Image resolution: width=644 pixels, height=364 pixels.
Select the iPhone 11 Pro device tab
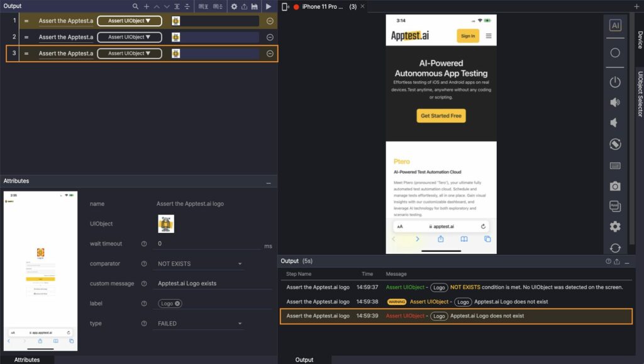point(322,6)
